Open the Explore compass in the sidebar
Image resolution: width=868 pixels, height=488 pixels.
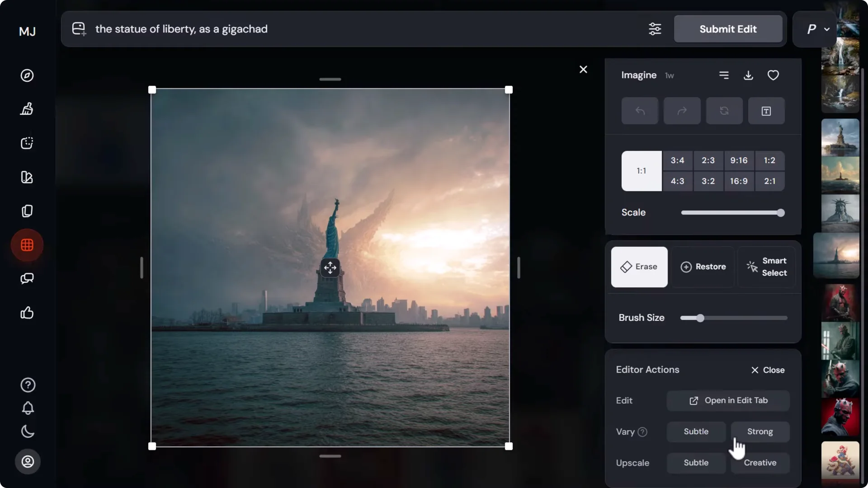(27, 75)
